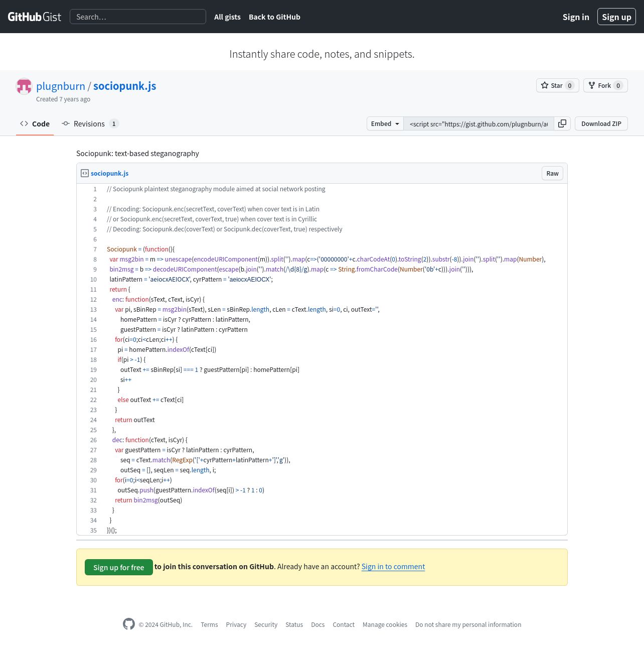This screenshot has height=651, width=644.
Task: View the Raw file
Action: (x=552, y=173)
